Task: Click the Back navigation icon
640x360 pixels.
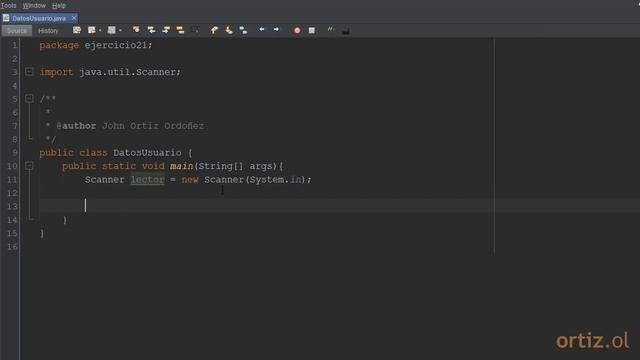Action: tap(91, 30)
